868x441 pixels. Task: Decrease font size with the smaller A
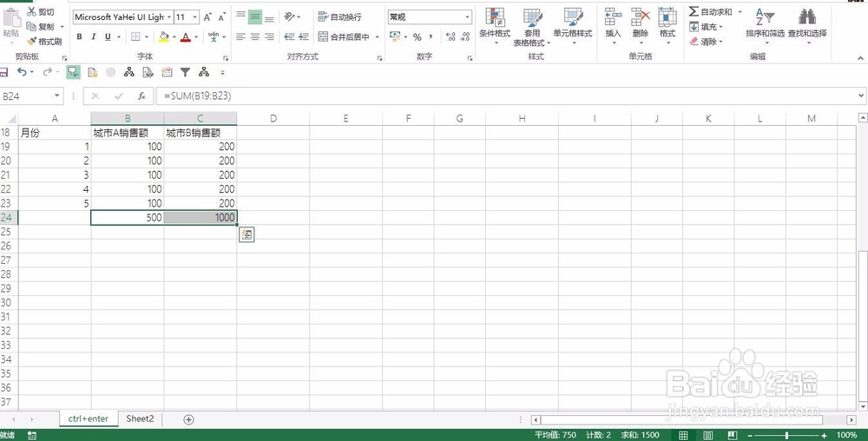point(221,17)
